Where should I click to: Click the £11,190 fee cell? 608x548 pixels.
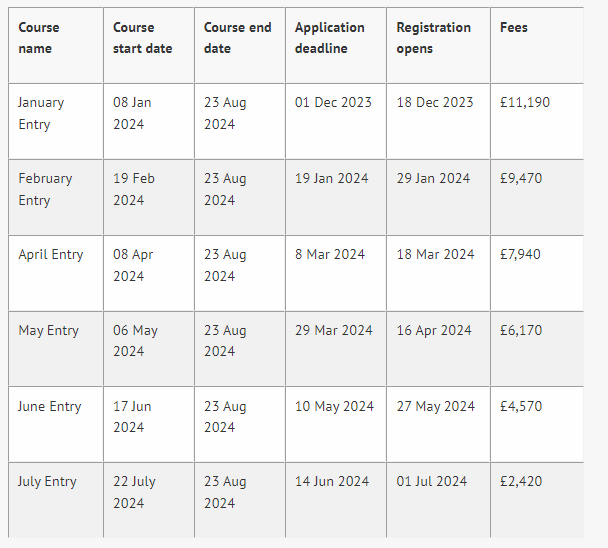525,102
